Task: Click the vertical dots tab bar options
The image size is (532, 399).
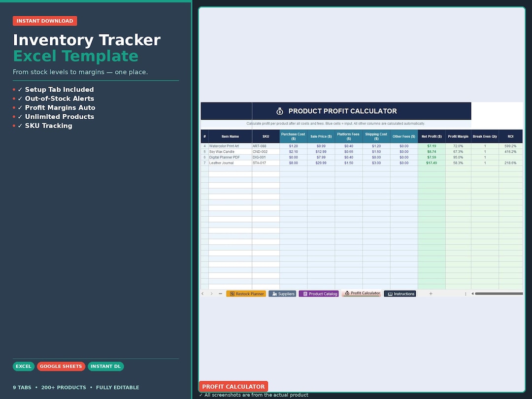Action: pos(465,294)
